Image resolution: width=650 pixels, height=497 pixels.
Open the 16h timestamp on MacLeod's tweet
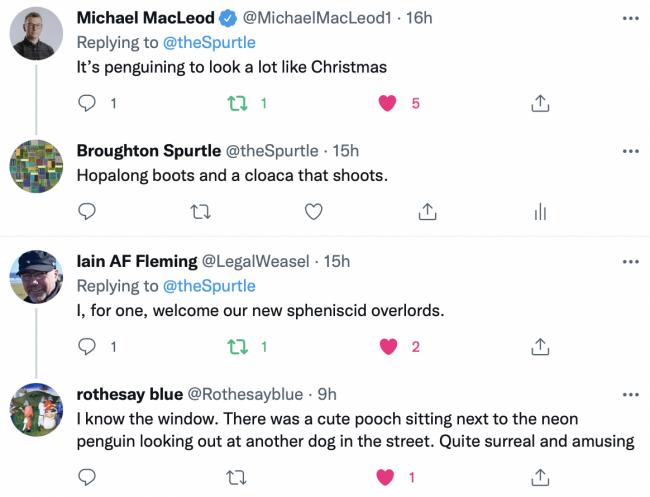418,18
